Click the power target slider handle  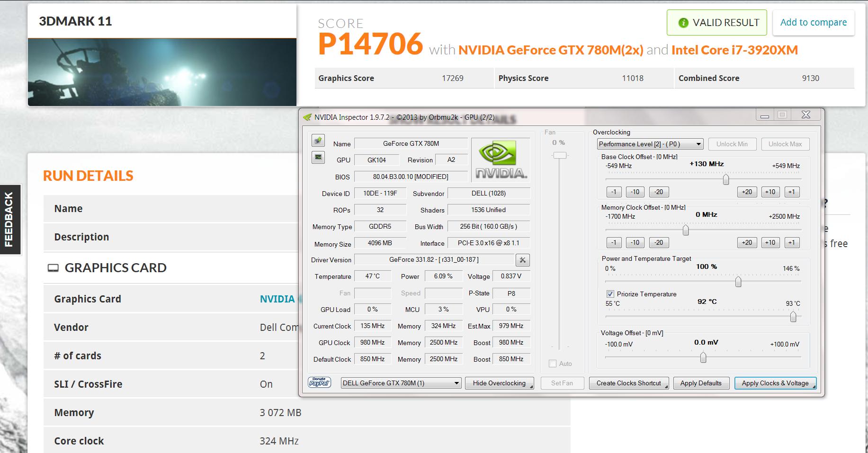click(x=738, y=282)
